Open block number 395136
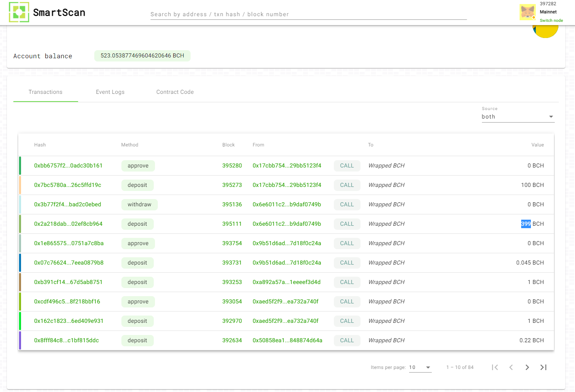Screen dimensions: 575x392 click(x=232, y=205)
